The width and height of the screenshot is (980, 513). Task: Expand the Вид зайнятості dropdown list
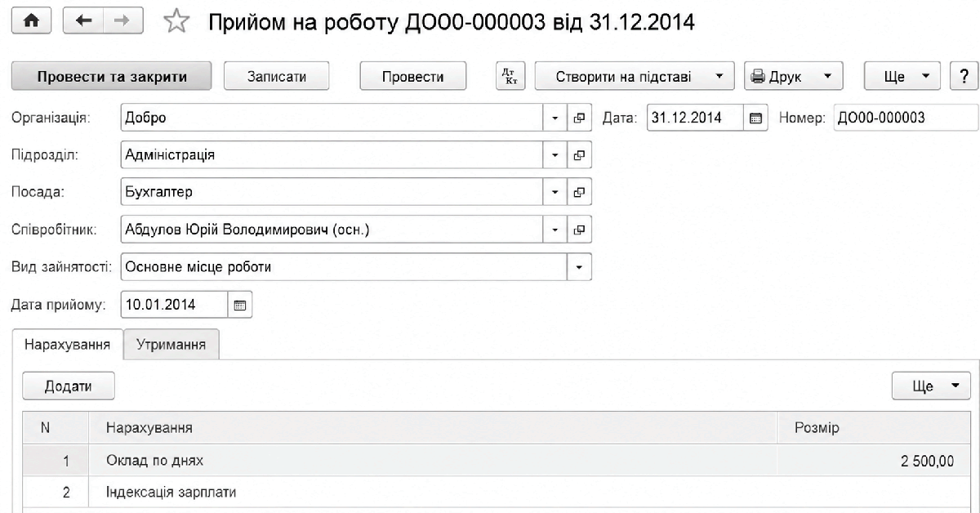pos(580,267)
